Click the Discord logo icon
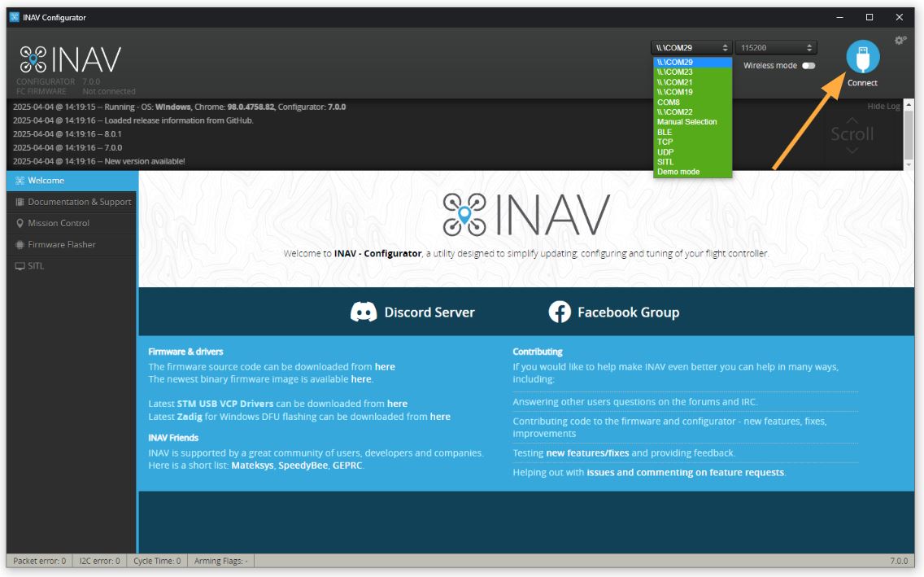This screenshot has width=924, height=577. point(364,312)
